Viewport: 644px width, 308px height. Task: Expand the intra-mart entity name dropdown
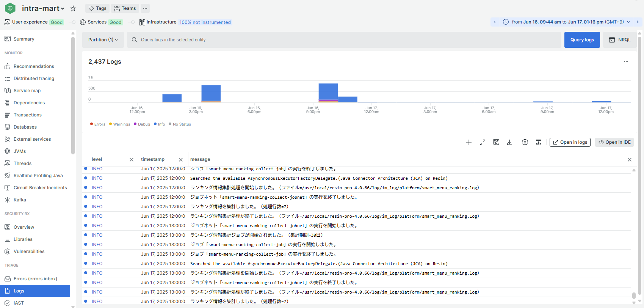tap(63, 9)
